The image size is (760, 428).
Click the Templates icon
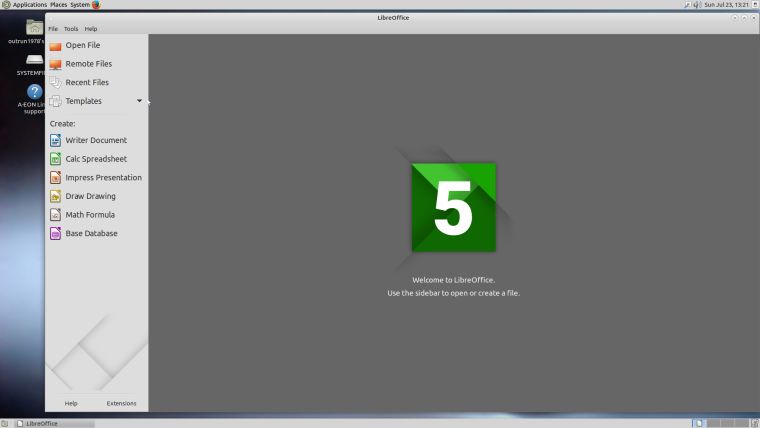tap(55, 101)
